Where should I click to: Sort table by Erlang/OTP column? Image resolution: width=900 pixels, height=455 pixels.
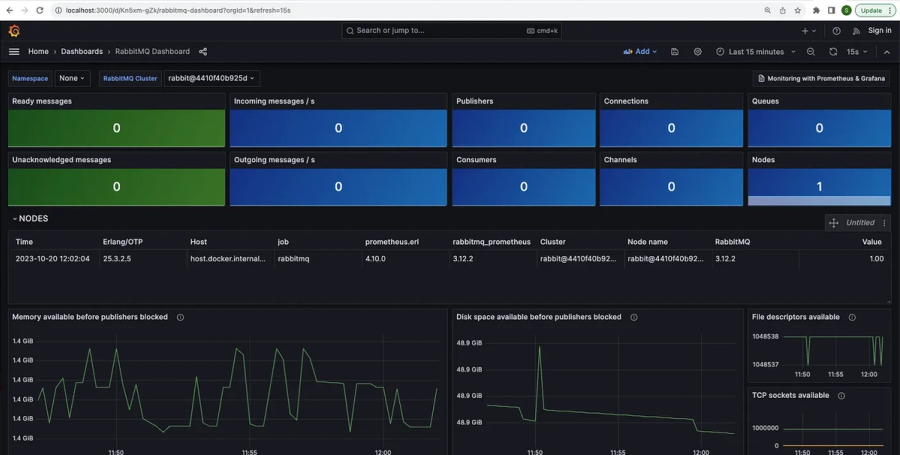point(122,242)
